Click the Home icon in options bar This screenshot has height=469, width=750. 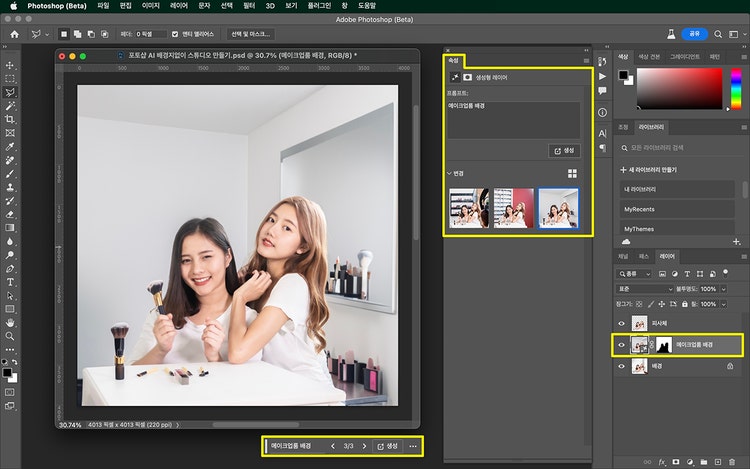[15, 34]
